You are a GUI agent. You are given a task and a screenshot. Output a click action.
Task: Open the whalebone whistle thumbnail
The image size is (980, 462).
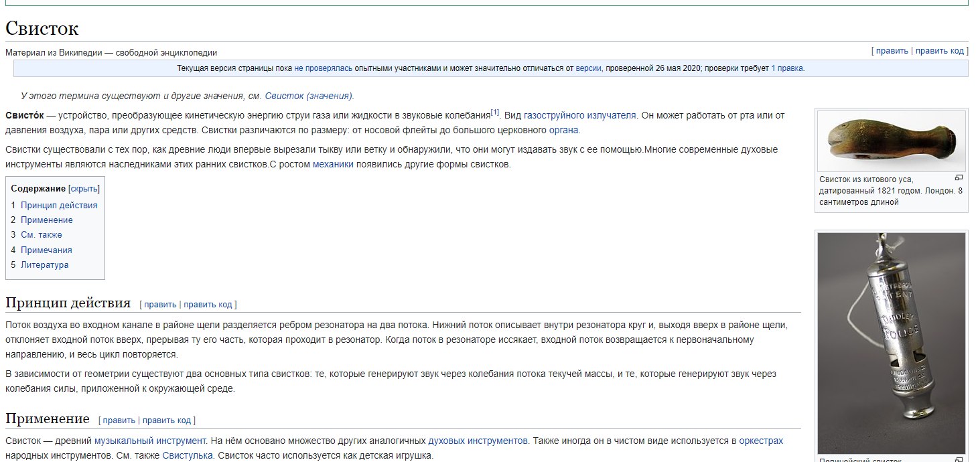tap(892, 141)
